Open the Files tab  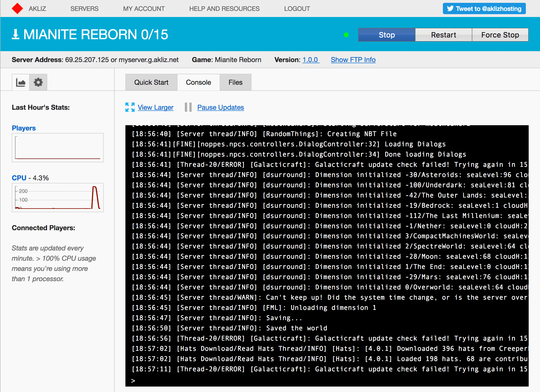235,82
